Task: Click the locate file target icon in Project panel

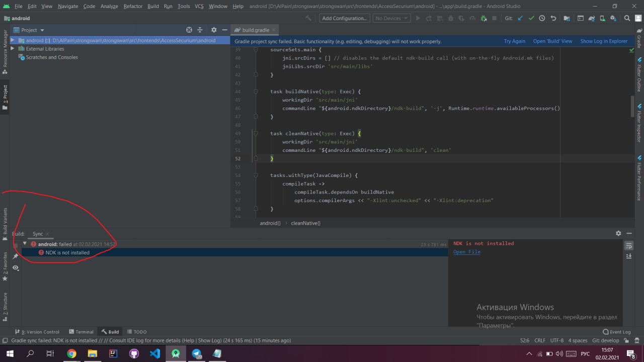Action: pos(189,30)
